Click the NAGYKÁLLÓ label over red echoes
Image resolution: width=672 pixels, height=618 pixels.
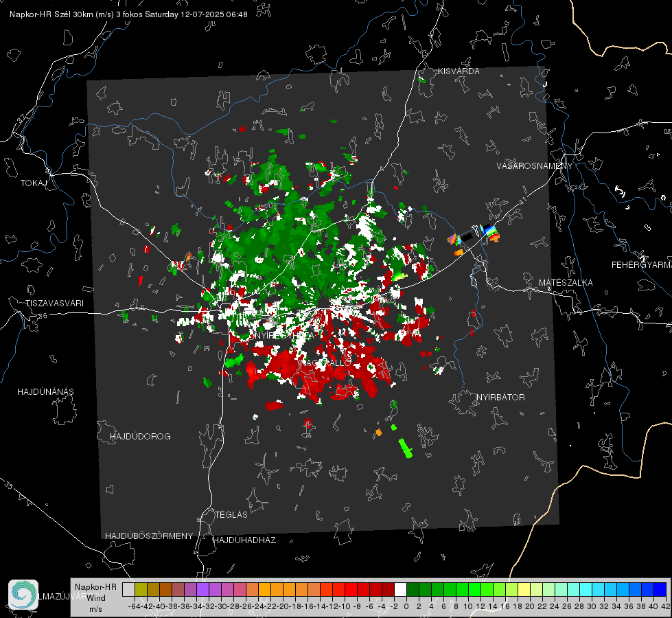(x=326, y=363)
